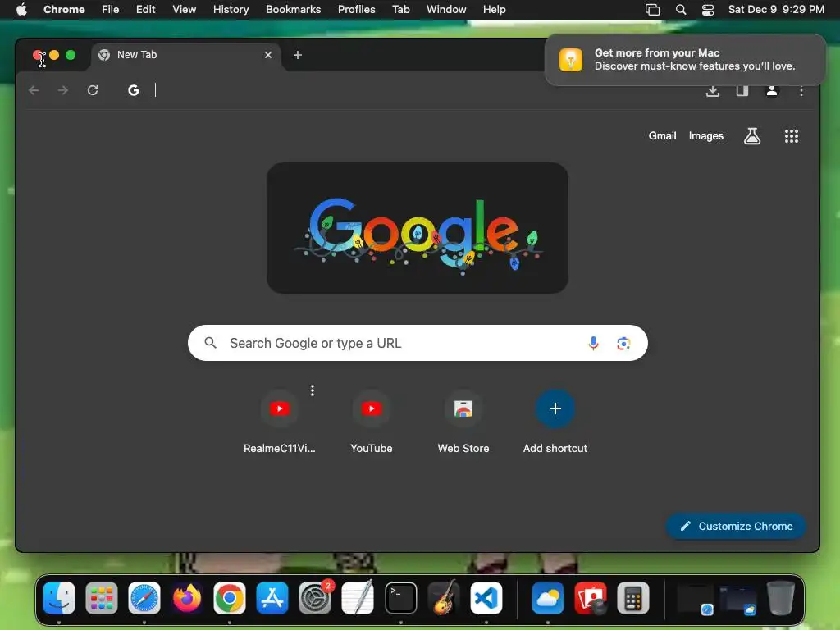Screen dimensions: 840x630
Task: Click the Stage Manager icon in menu bar
Action: point(652,9)
